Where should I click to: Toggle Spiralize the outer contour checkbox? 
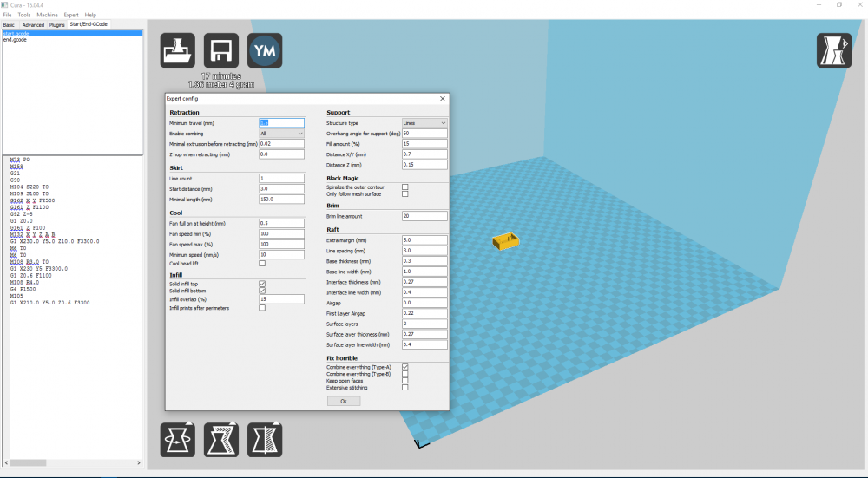point(404,187)
